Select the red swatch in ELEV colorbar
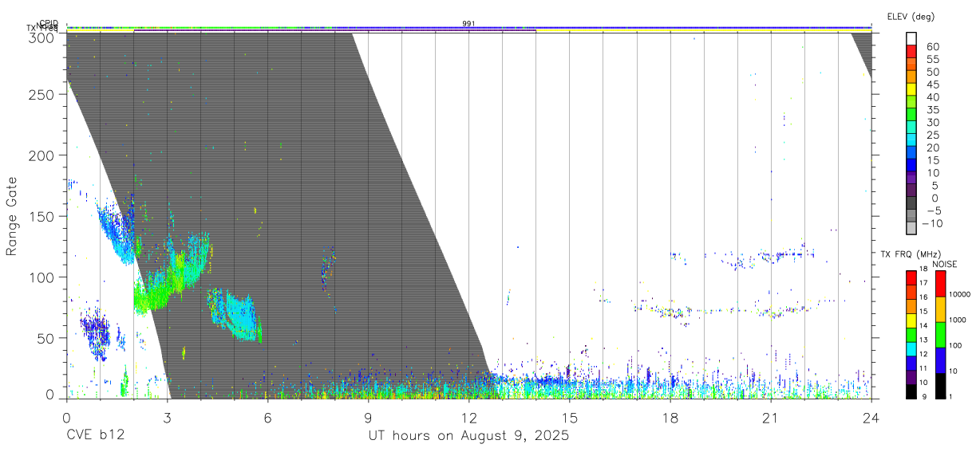Image resolution: width=980 pixels, height=452 pixels. tap(911, 51)
